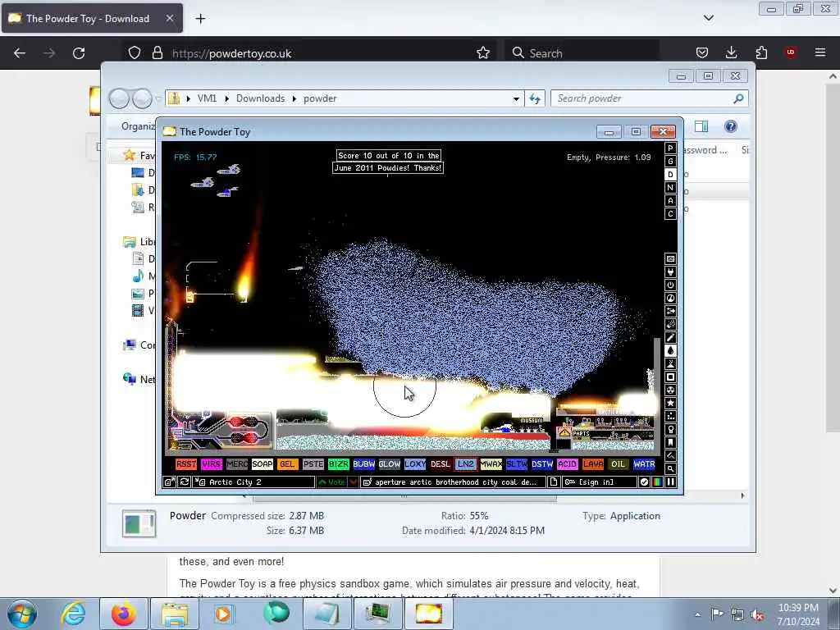Click the element search magnifier in Powder Toy
This screenshot has height=630, width=840.
click(670, 468)
